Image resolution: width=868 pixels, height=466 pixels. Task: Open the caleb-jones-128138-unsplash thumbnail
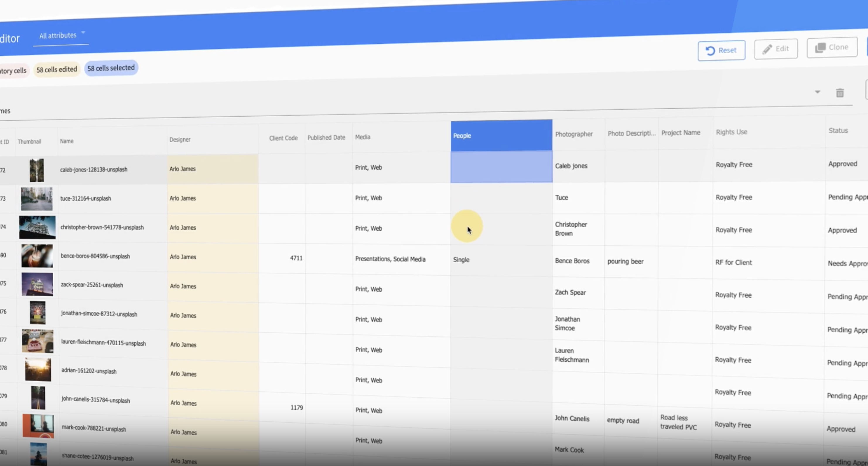tap(36, 170)
